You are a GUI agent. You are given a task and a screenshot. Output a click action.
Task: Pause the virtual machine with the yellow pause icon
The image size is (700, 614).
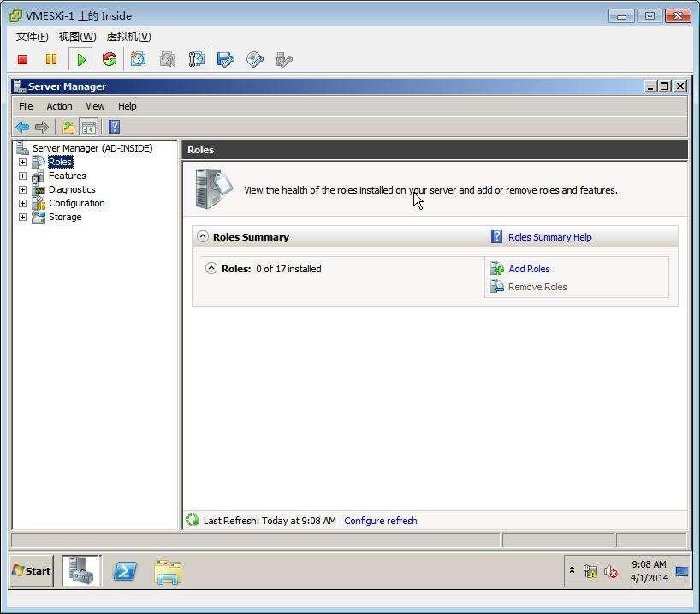tap(51, 59)
